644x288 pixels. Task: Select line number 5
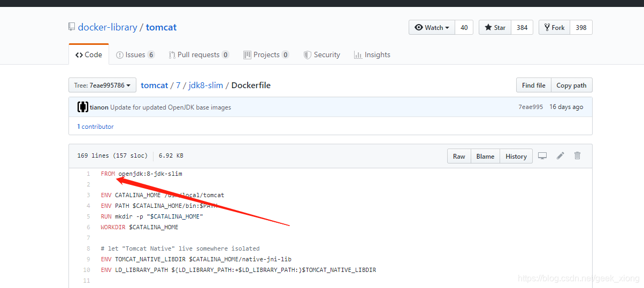pyautogui.click(x=89, y=216)
